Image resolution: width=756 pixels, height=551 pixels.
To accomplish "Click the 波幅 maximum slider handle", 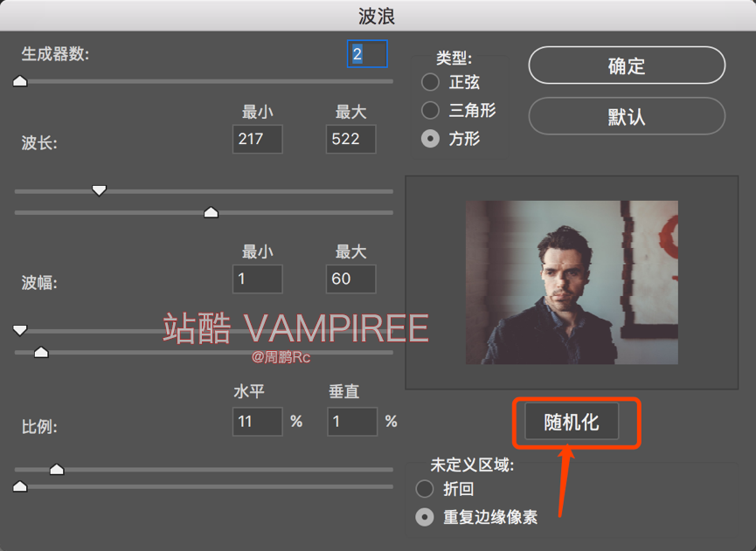I will click(x=41, y=352).
